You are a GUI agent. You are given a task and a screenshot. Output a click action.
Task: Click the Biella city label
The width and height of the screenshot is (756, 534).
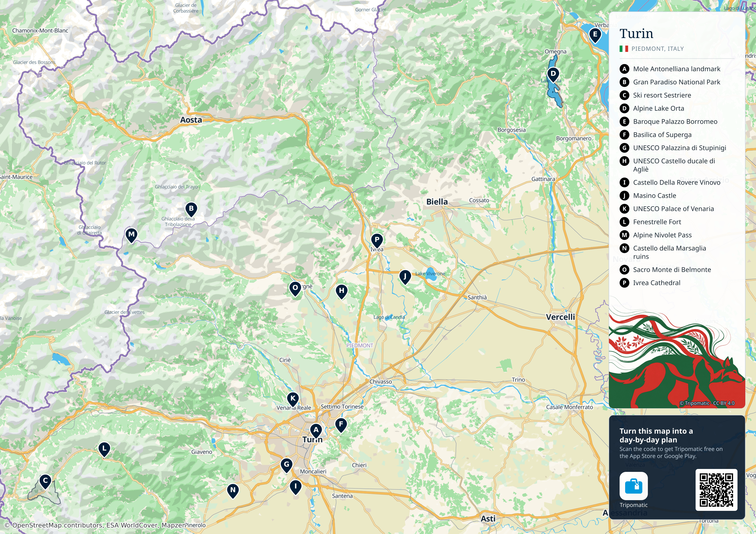[x=437, y=202]
